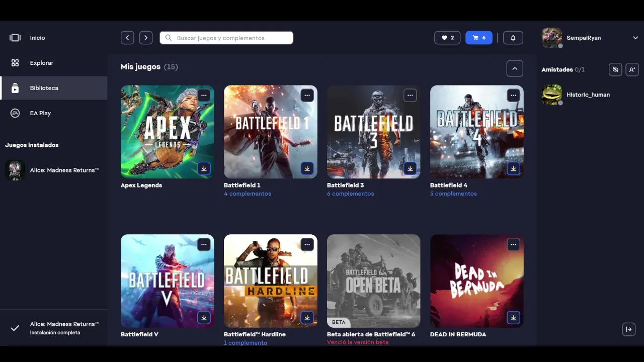Click the SempaiRyan username text
This screenshot has width=644, height=362.
pos(584,38)
